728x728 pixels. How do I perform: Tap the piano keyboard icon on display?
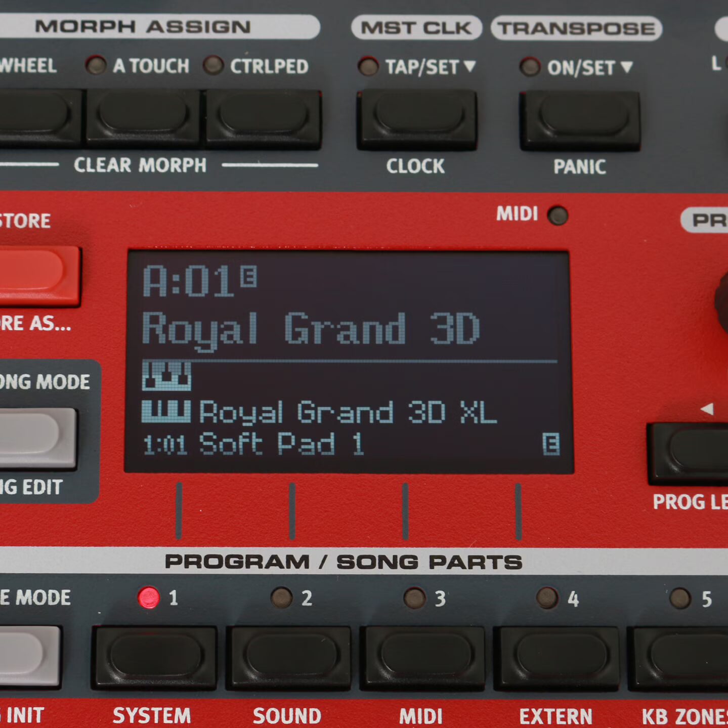tap(166, 375)
